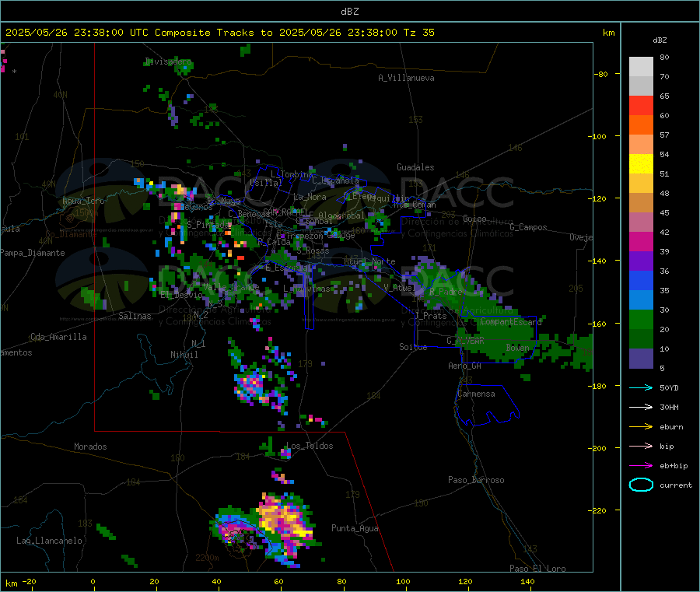The height and width of the screenshot is (592, 700).
Task: Click the -220 tick on the right axis
Action: pos(599,511)
